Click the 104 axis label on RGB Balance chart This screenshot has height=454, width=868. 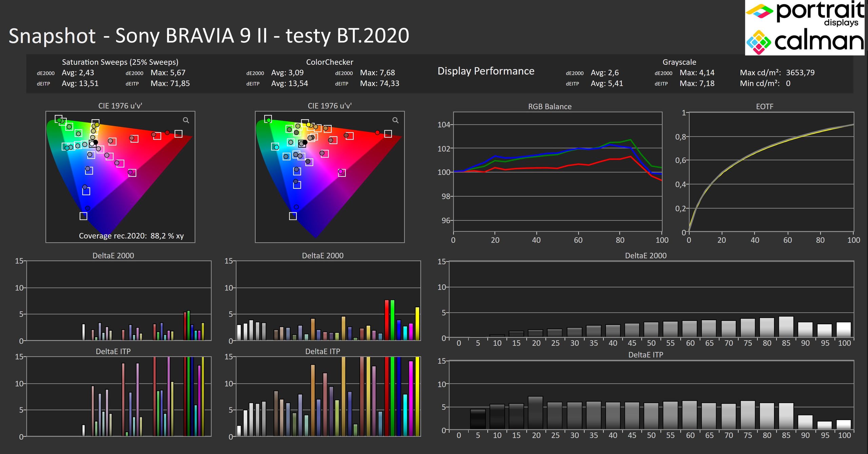coord(443,125)
